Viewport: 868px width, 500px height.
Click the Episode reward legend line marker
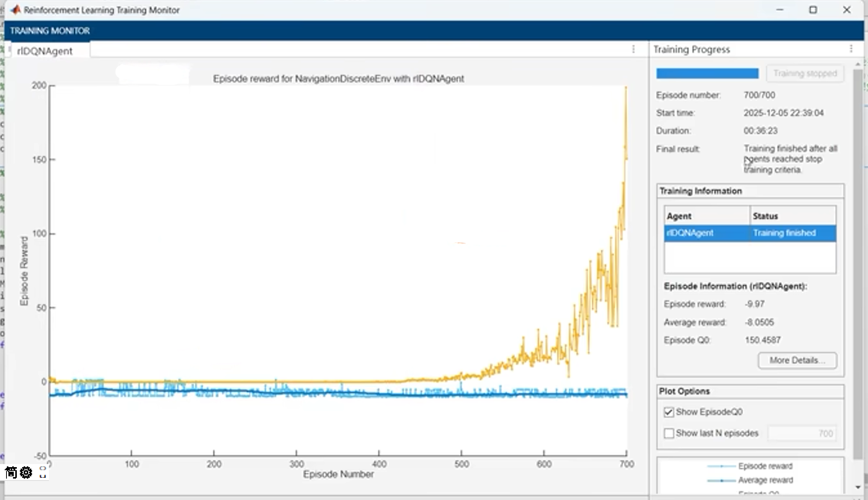tap(721, 466)
